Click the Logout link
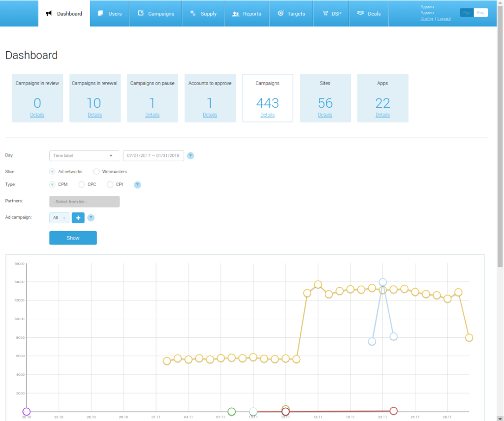Viewport: 504px width, 421px height. point(444,19)
